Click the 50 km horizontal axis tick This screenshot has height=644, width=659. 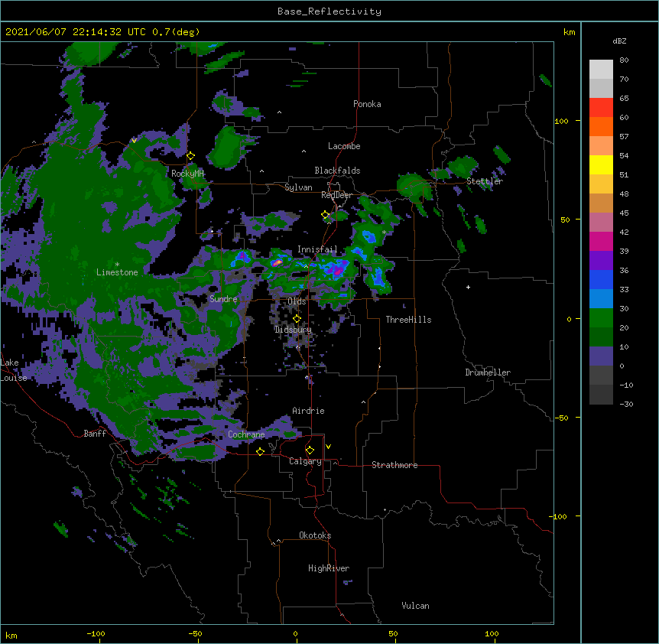coord(393,633)
